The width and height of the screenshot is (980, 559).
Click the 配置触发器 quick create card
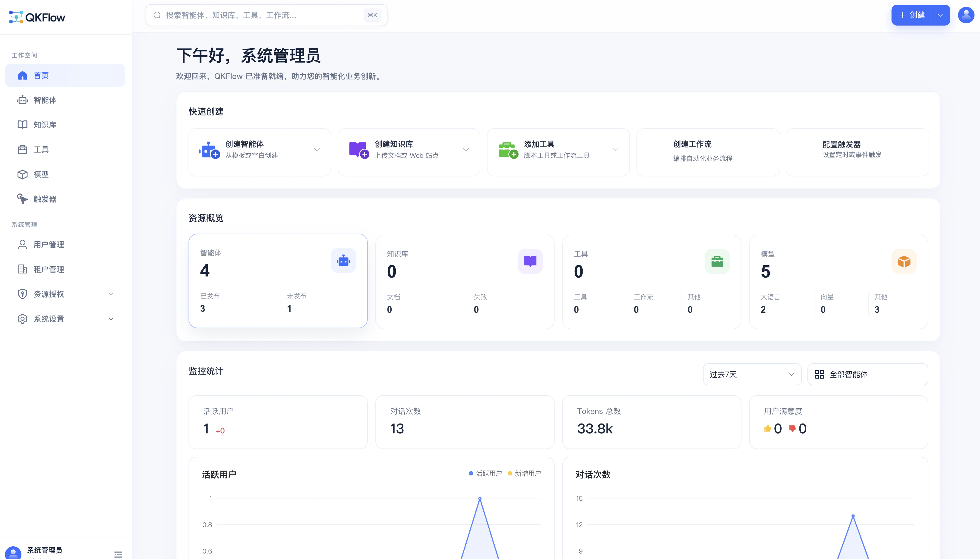pyautogui.click(x=857, y=152)
